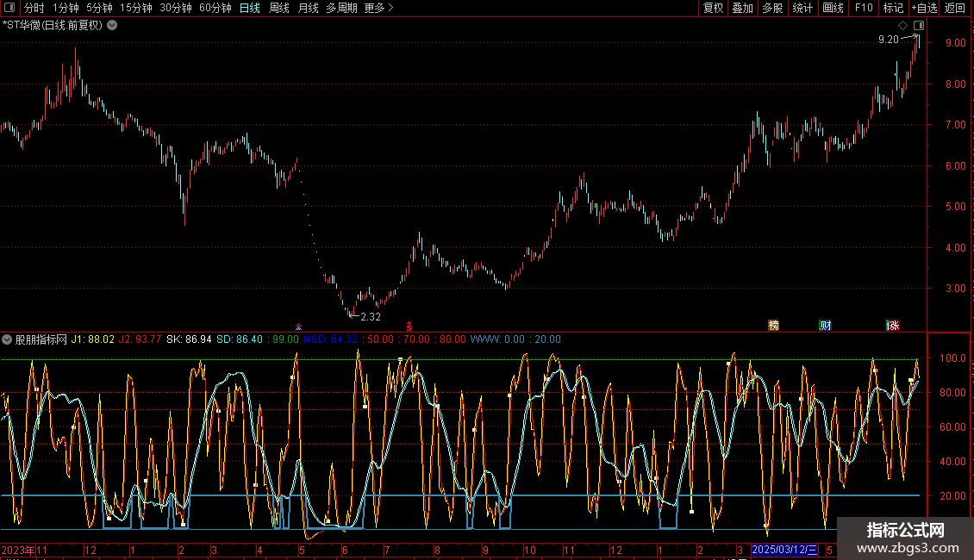The height and width of the screenshot is (560, 974).
Task: Open the 涨 limit-up event marker
Action: [893, 326]
